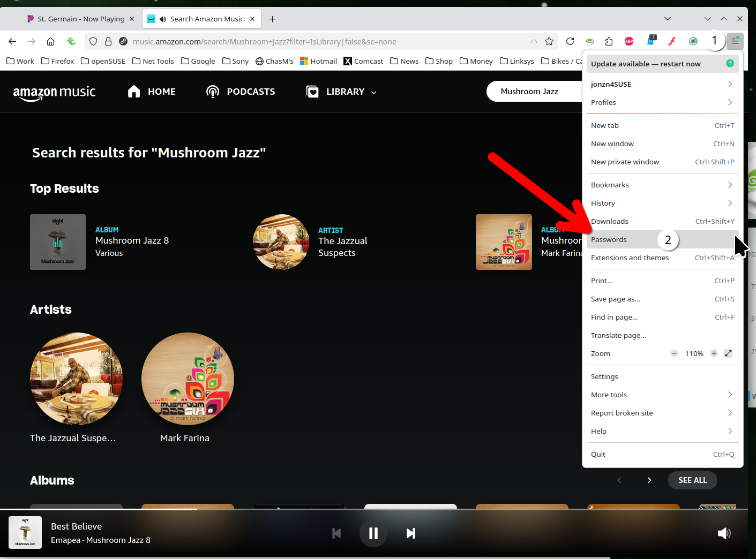The image size is (756, 559).
Task: Skip to next track
Action: coord(410,533)
